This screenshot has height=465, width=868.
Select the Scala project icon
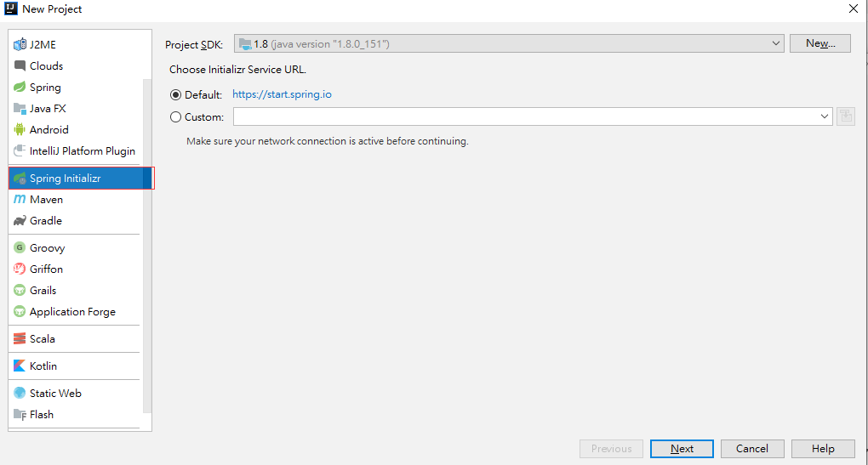(20, 339)
